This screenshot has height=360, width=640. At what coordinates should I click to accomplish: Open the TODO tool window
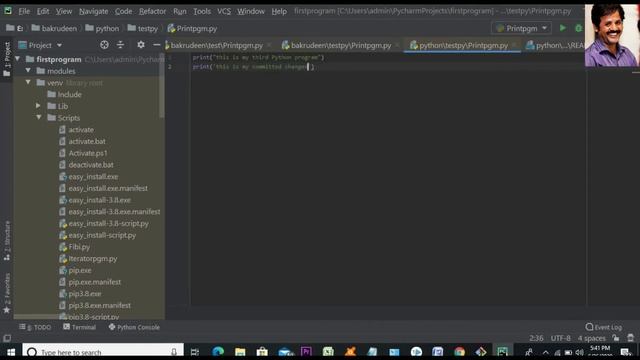click(36, 327)
